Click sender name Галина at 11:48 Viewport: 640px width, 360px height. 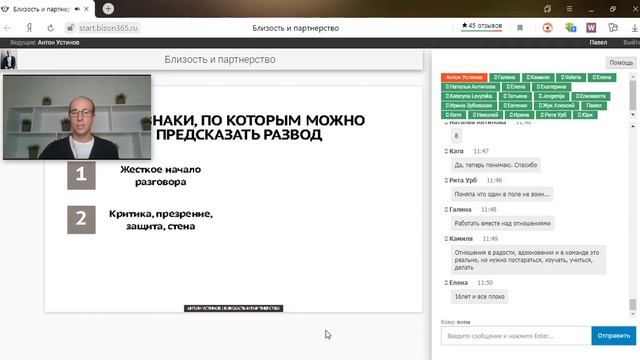click(x=460, y=209)
